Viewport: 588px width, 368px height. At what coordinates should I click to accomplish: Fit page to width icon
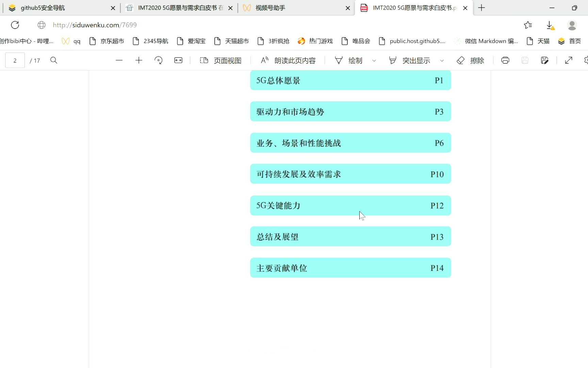pyautogui.click(x=178, y=60)
